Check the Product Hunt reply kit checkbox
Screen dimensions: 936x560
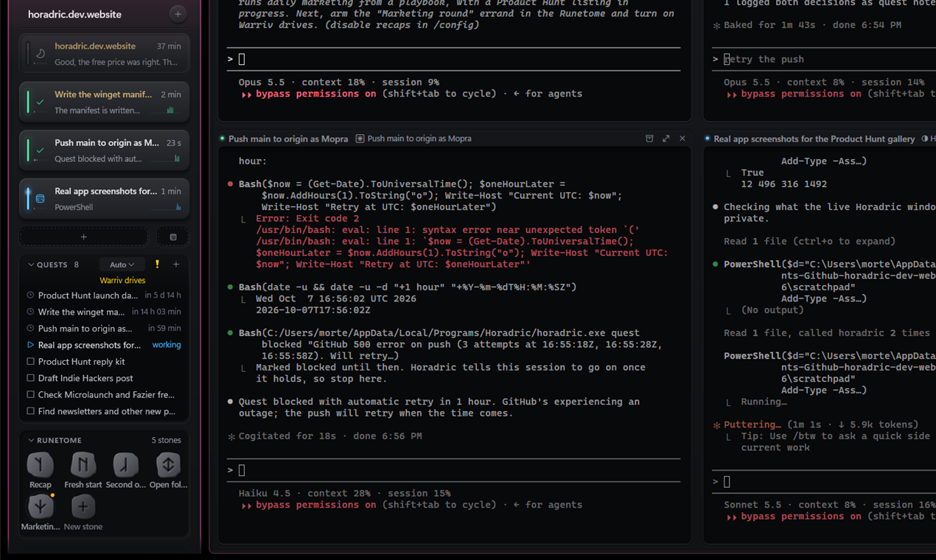point(30,361)
